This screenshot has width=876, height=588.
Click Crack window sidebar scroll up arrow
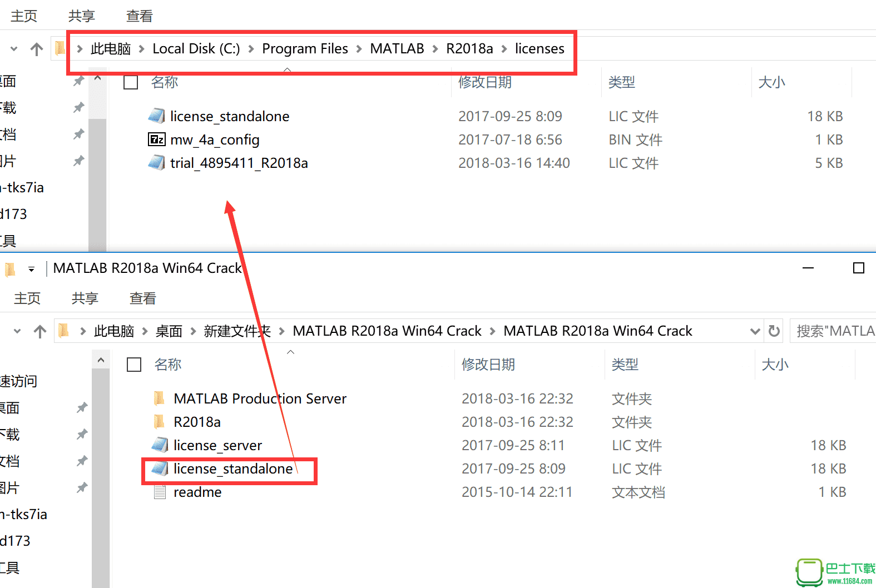[101, 360]
